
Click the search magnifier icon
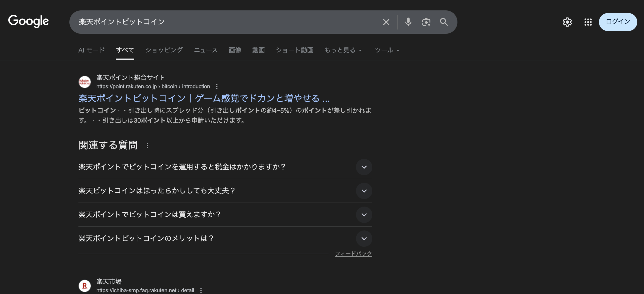[444, 22]
